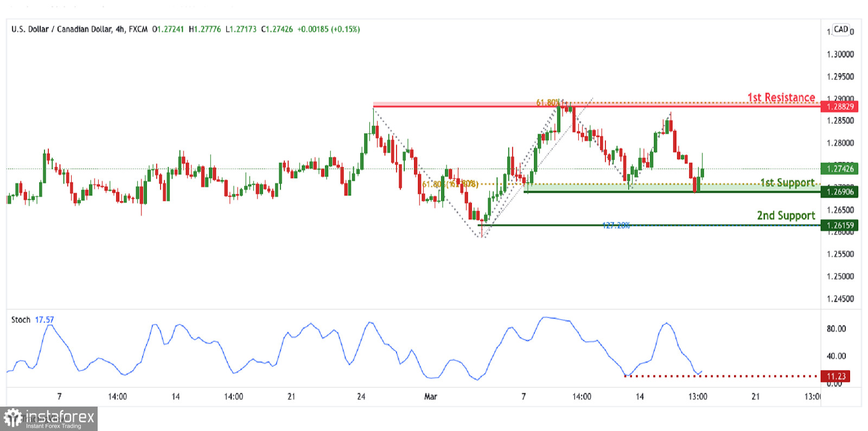868x431 pixels.
Task: Click the 40.00 stochastic axis label
Action: coord(836,356)
